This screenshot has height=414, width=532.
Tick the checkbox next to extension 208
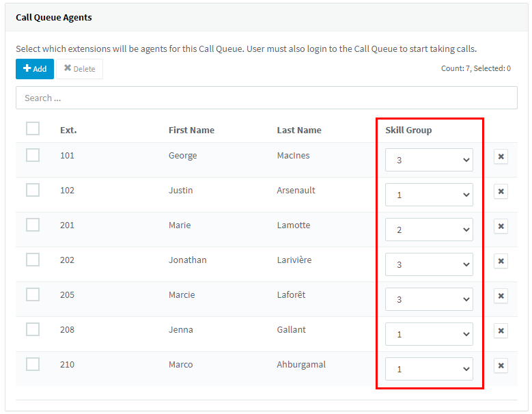[x=33, y=329]
